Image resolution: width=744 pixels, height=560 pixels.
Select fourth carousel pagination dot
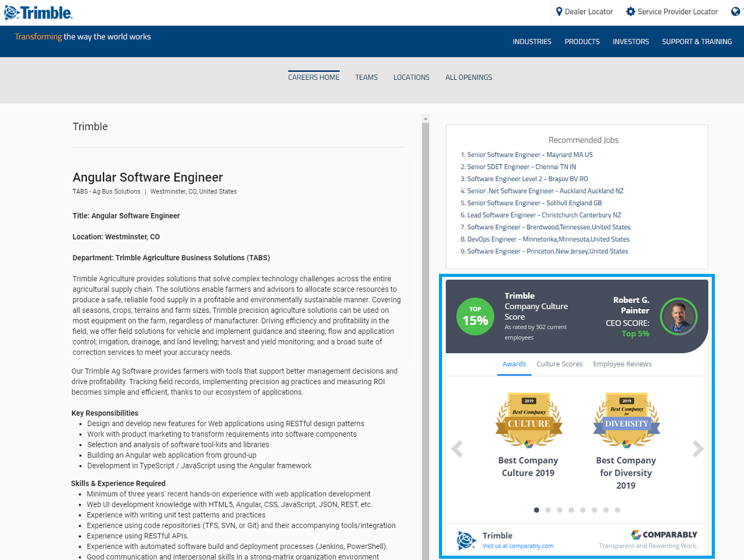[571, 510]
